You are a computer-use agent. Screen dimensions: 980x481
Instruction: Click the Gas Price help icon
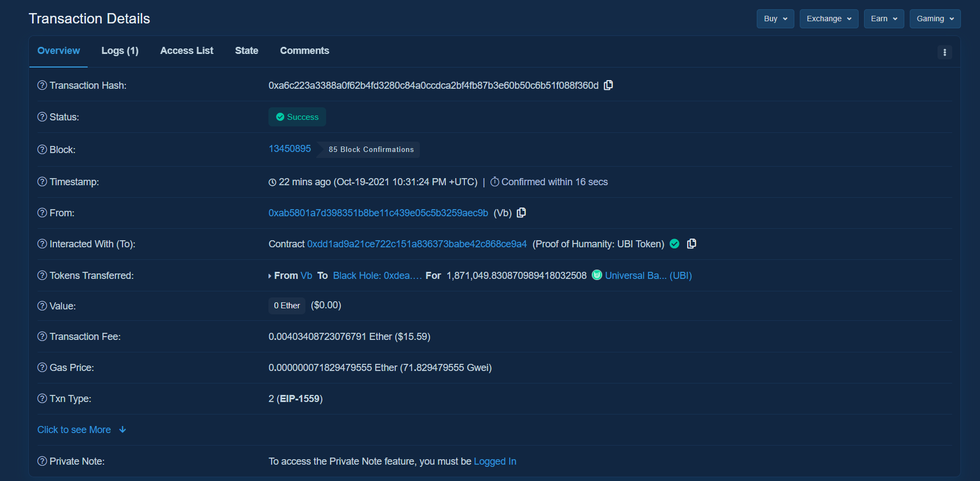pyautogui.click(x=42, y=367)
